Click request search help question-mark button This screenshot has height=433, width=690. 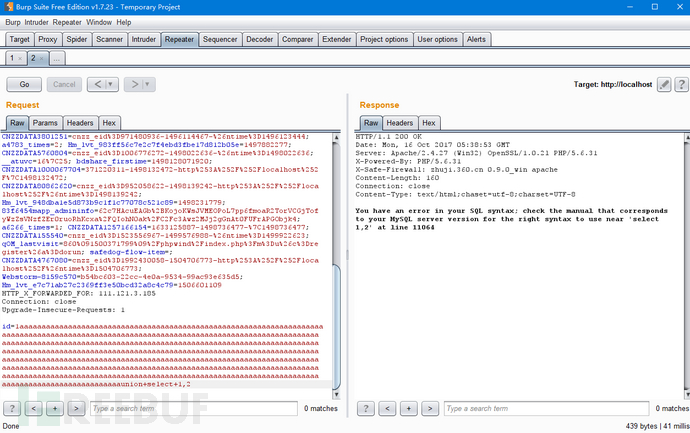pos(12,408)
